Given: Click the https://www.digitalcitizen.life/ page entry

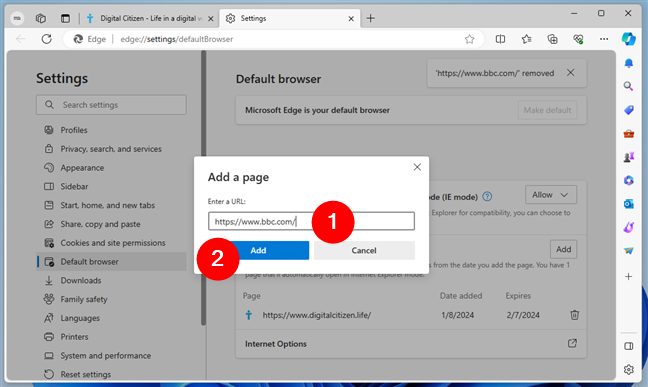Looking at the screenshot, I should 317,315.
